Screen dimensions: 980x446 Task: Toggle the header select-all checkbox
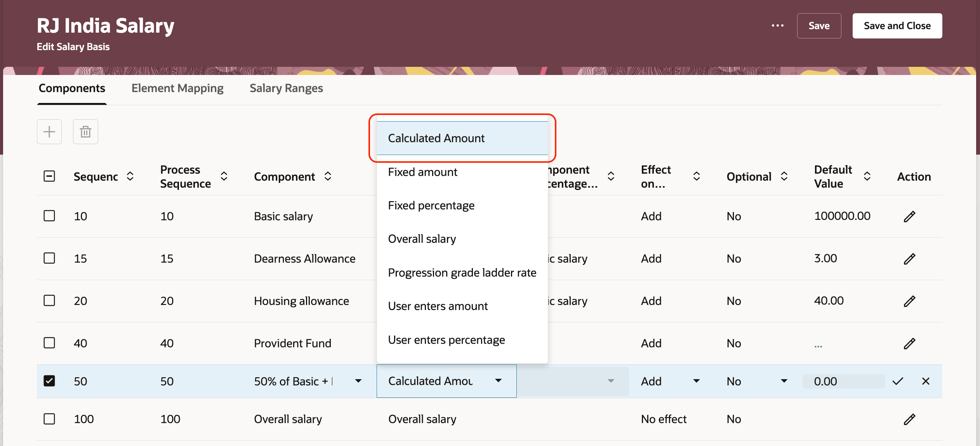49,176
